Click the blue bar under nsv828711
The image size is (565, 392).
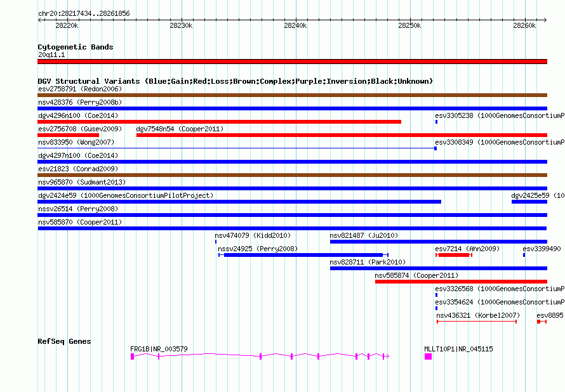coord(439,268)
